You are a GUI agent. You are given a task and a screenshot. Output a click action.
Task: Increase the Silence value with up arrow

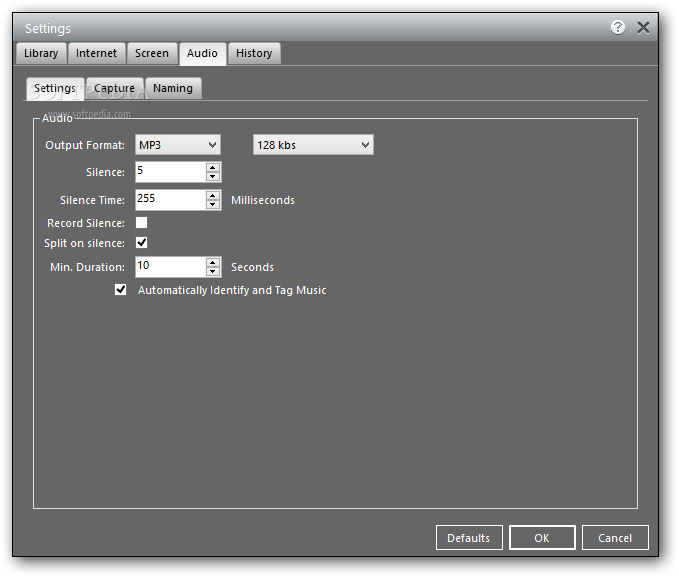[213, 167]
